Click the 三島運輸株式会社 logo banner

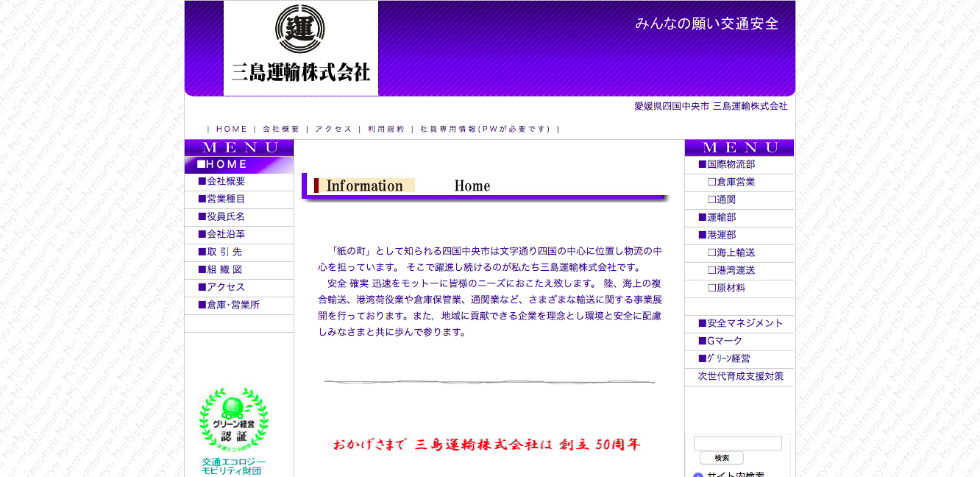click(x=301, y=48)
